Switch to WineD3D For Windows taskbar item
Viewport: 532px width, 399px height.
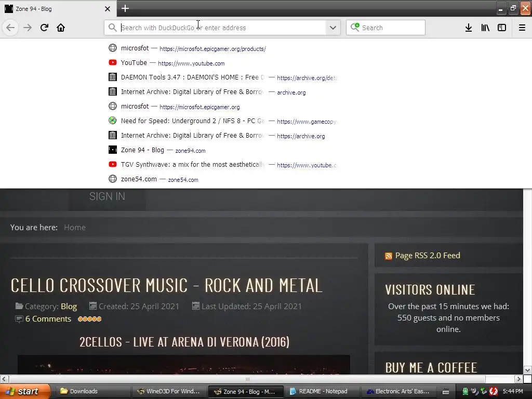(x=169, y=392)
